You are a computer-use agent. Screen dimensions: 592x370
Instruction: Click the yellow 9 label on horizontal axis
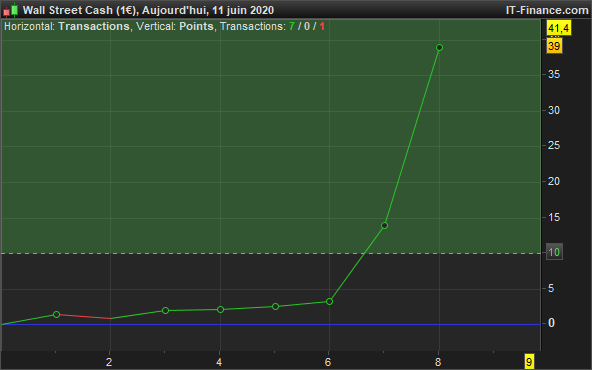point(529,362)
